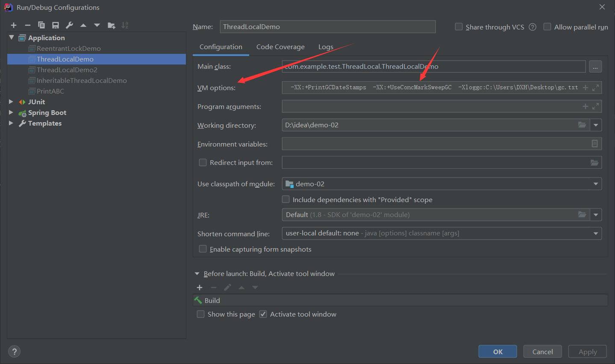Screen dimensions: 615x364
Task: Collapse the Application tree node
Action: 12,38
